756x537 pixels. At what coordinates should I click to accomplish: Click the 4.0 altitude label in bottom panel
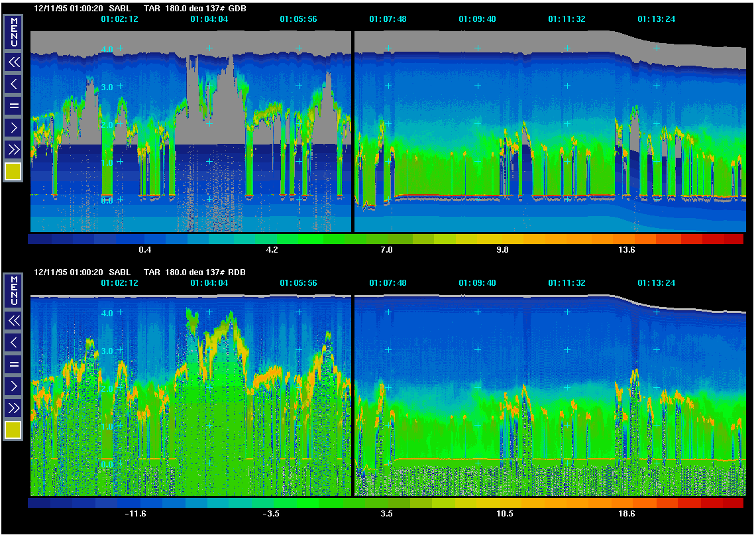(x=107, y=313)
